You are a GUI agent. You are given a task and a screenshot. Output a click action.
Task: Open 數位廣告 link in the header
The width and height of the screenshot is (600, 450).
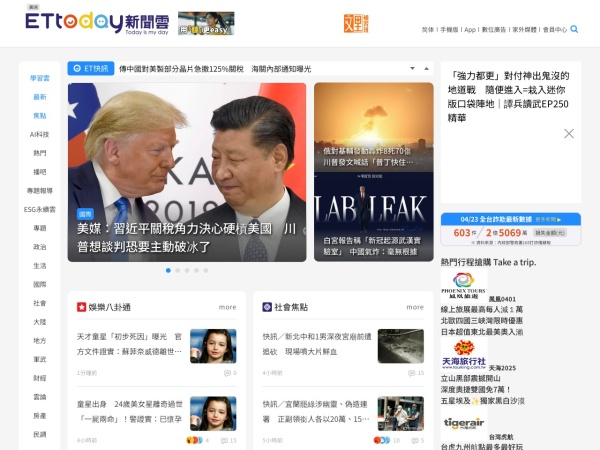[x=494, y=29]
